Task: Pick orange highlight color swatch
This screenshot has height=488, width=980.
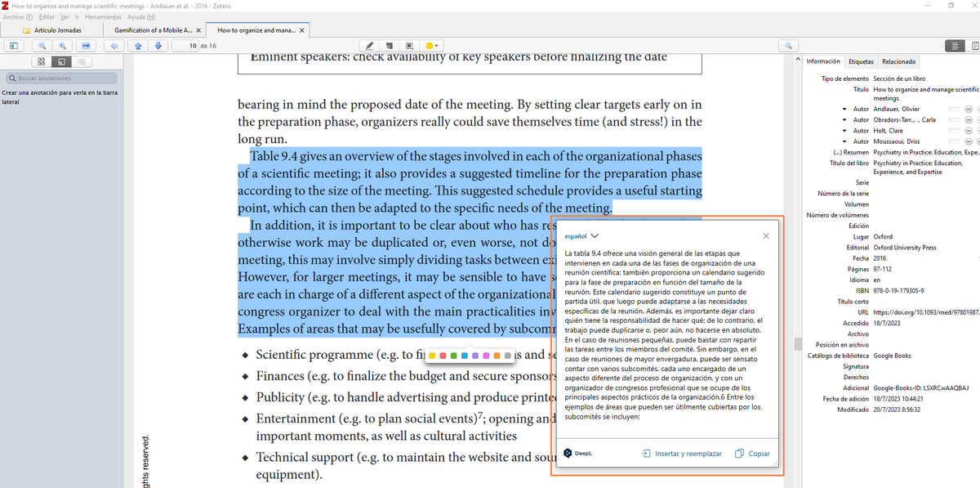Action: [x=497, y=356]
